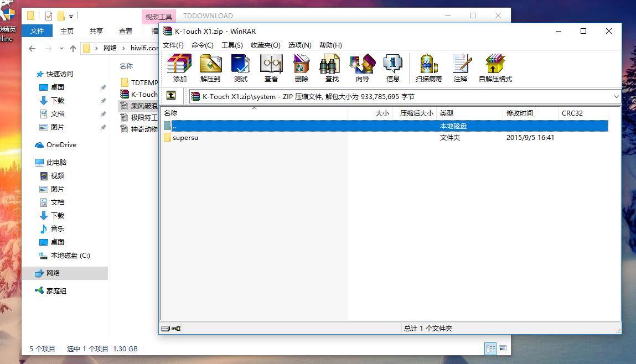Screen dimensions: 636x364
Task: Click the WinRAR Add (添加) toolbar icon
Action: (x=179, y=68)
